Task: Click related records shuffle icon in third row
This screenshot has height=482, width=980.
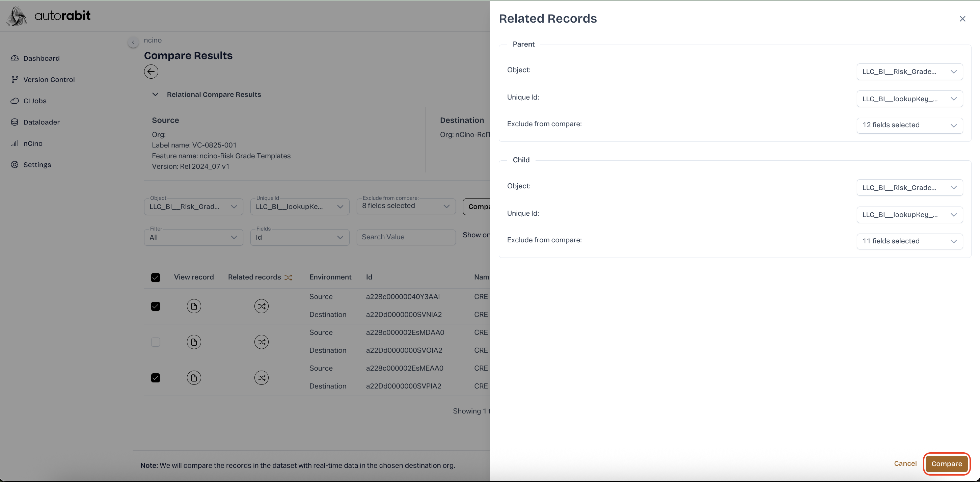Action: point(261,377)
